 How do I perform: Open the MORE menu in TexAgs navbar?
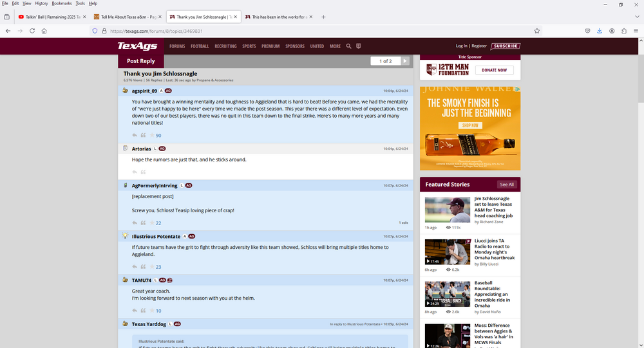pos(335,46)
